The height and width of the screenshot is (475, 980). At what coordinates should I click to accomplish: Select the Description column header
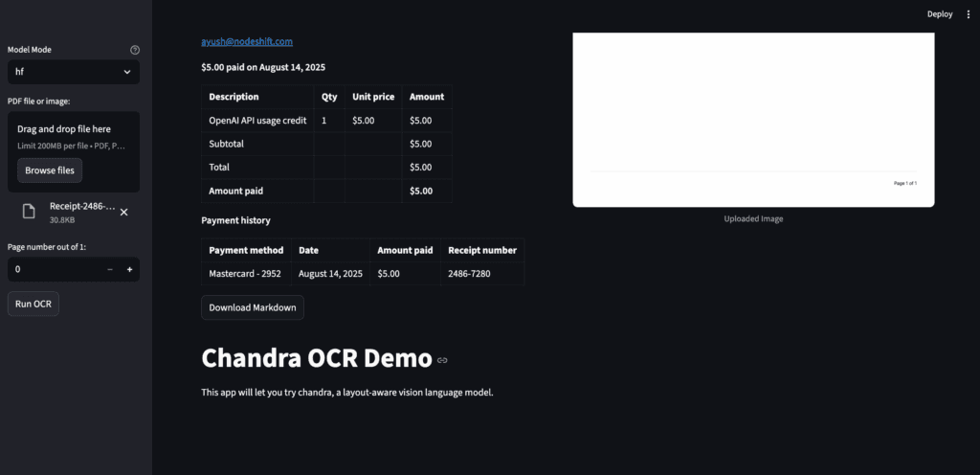pyautogui.click(x=234, y=97)
